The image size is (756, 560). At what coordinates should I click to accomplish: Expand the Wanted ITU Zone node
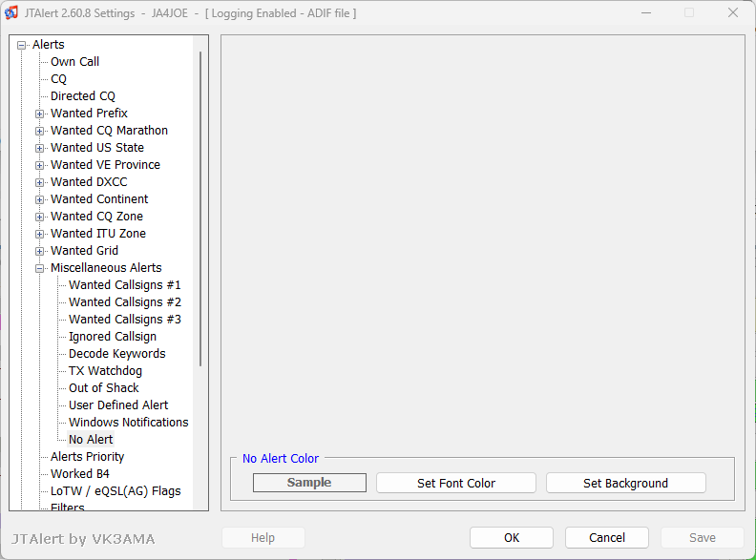(x=39, y=235)
